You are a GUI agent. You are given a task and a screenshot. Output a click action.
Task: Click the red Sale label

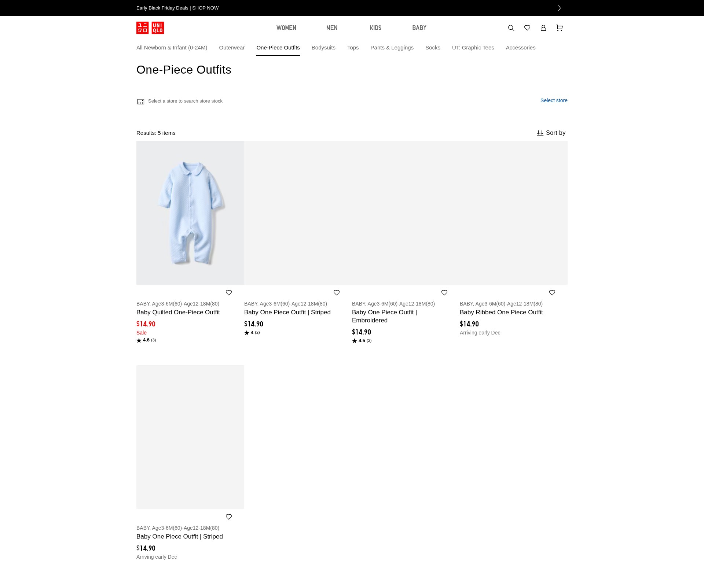[x=142, y=333]
